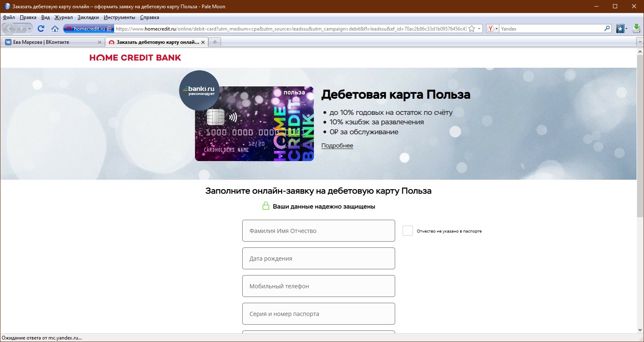
Task: Maximize the Pale Moon window
Action: [x=615, y=6]
